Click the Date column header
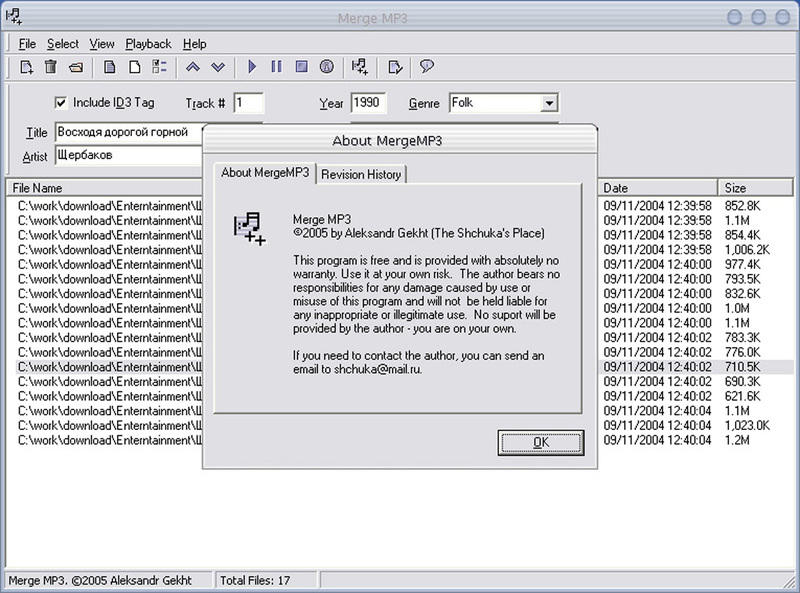The width and height of the screenshot is (800, 593). click(658, 188)
